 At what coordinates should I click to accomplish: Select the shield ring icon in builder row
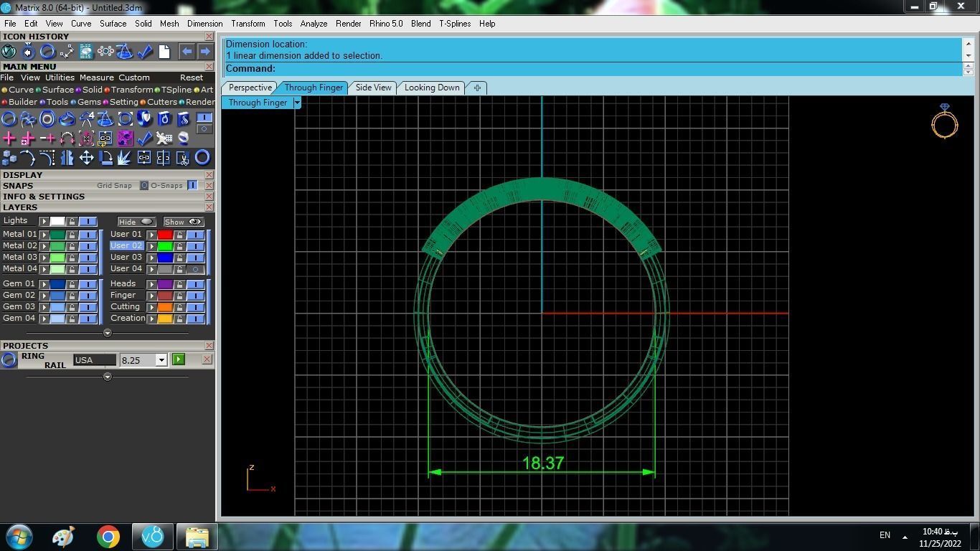tap(144, 119)
